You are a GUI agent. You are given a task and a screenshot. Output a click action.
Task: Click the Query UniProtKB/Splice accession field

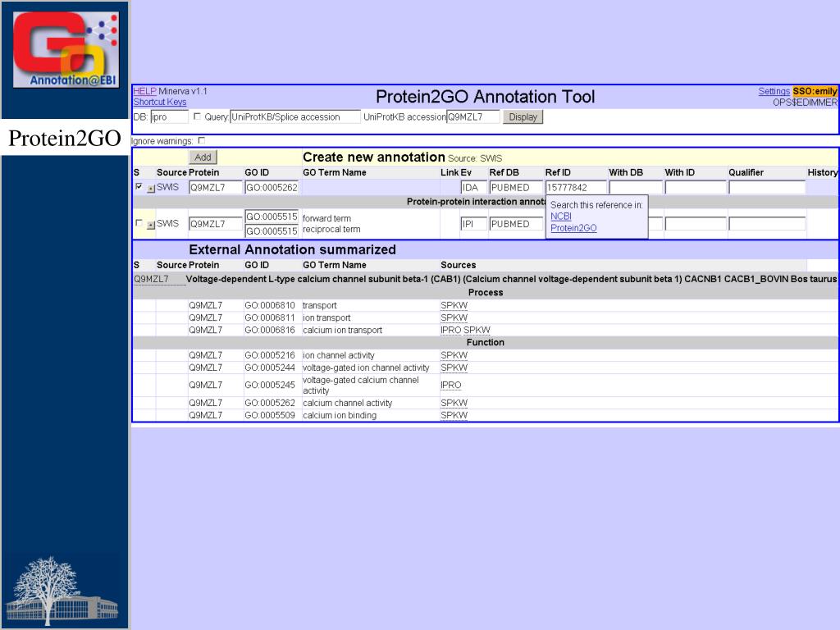295,116
